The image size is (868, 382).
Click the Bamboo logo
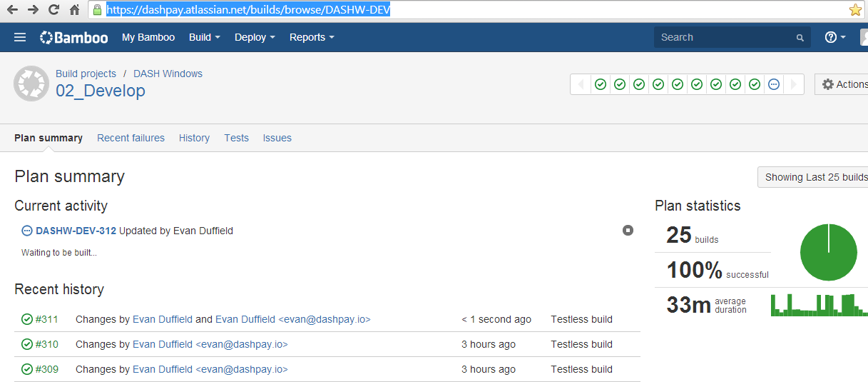click(x=74, y=37)
